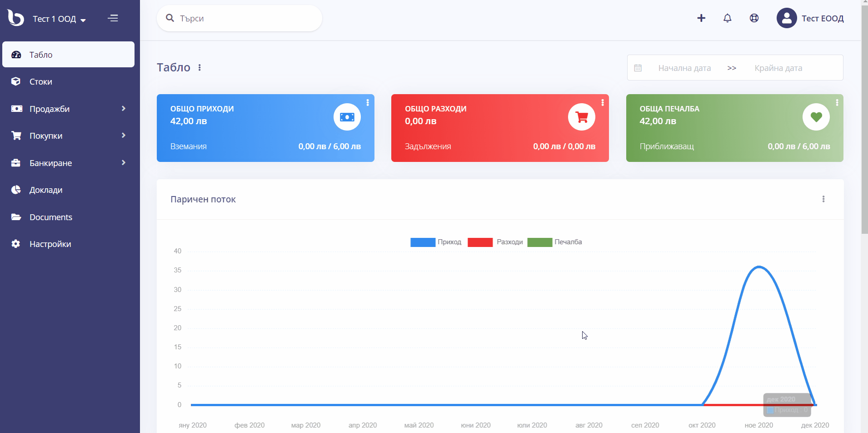Open the Тест 1 ООД company dropdown
This screenshot has width=868, height=433.
pyautogui.click(x=59, y=19)
